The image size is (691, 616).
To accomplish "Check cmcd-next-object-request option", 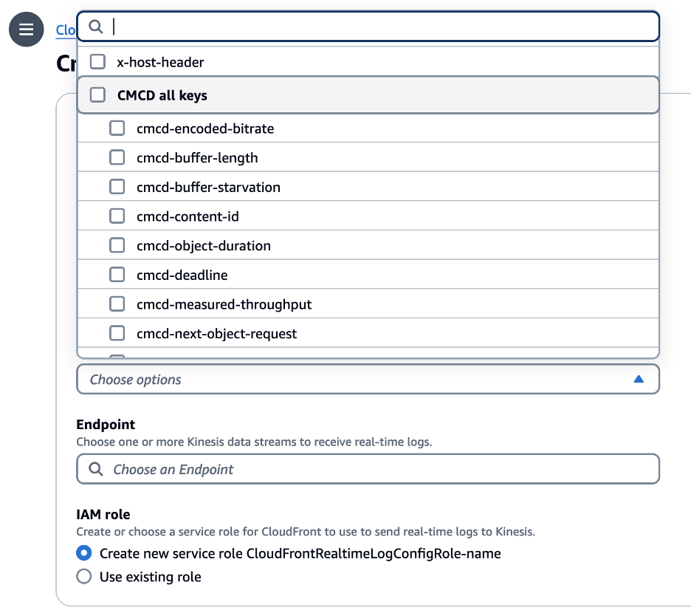I will 117,333.
